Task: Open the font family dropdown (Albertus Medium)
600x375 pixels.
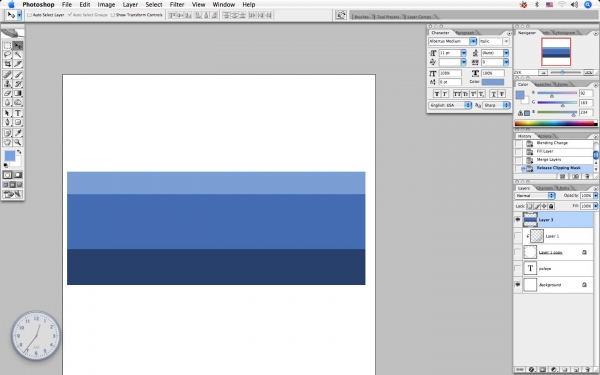Action: [x=473, y=41]
